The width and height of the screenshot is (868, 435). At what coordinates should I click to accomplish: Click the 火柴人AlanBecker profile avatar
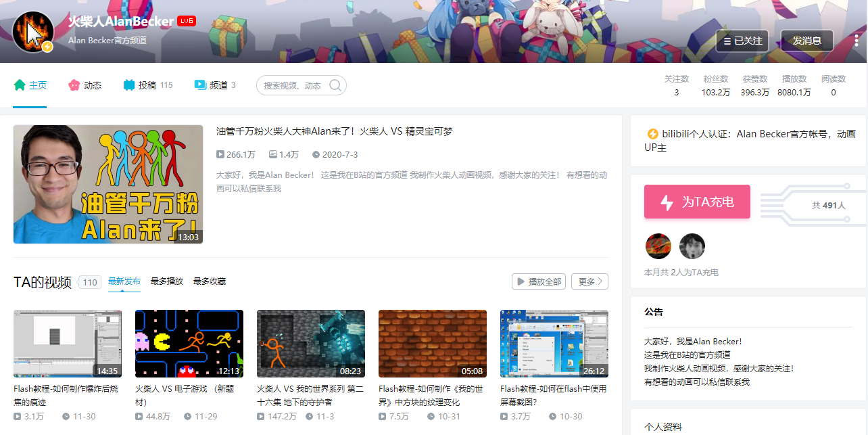(x=33, y=31)
